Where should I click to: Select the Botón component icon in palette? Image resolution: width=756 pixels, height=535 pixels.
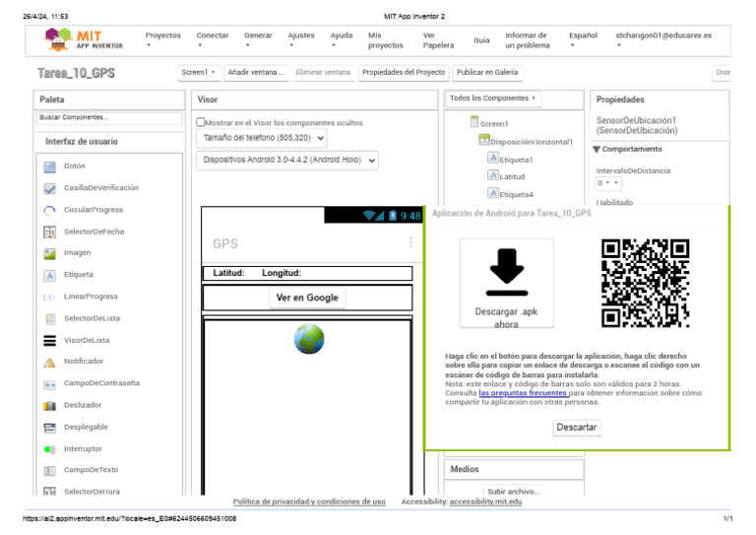coord(49,167)
